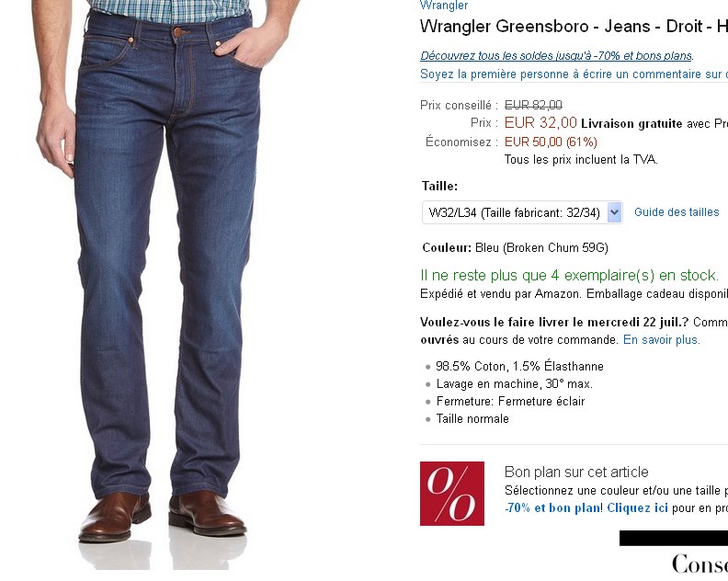Click the red percent sale icon
Viewport: 728px width, 581px height.
coord(451,494)
